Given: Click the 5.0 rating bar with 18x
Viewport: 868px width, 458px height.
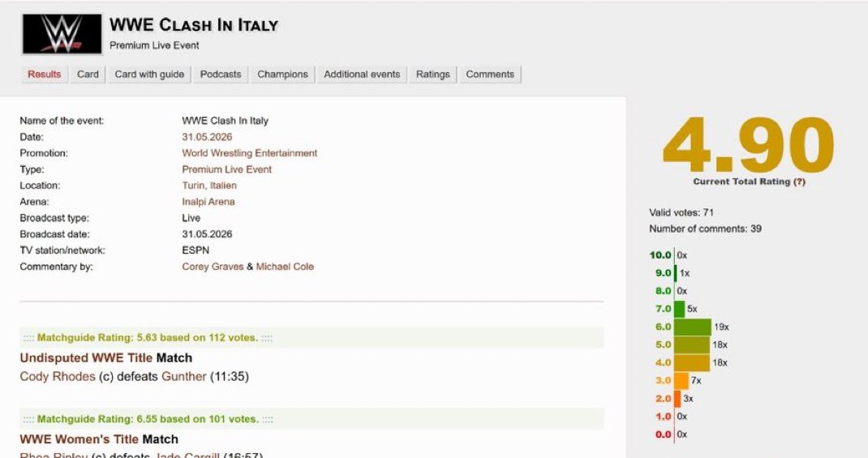Looking at the screenshot, I should pyautogui.click(x=692, y=345).
